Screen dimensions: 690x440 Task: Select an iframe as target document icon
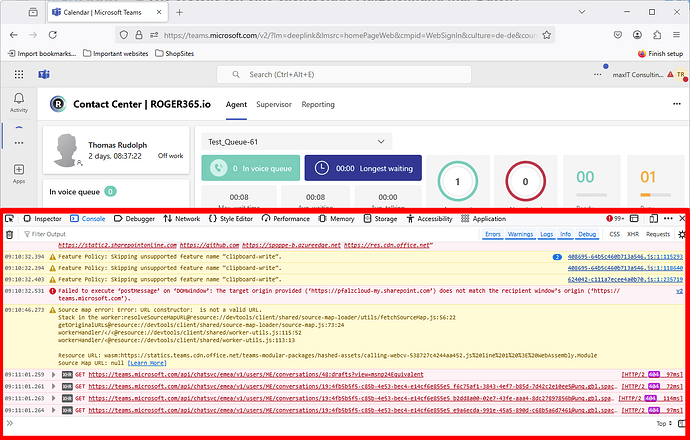[x=634, y=219]
